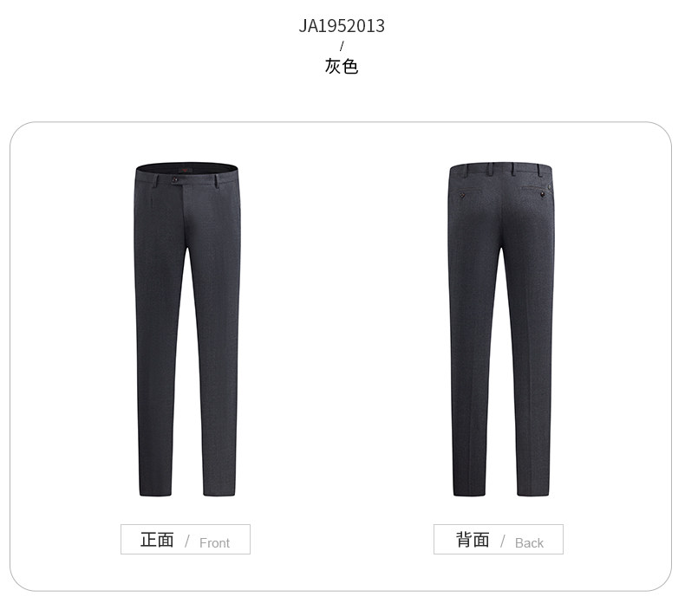Click the 背面 / Back label box
685x616 pixels.
(x=499, y=540)
